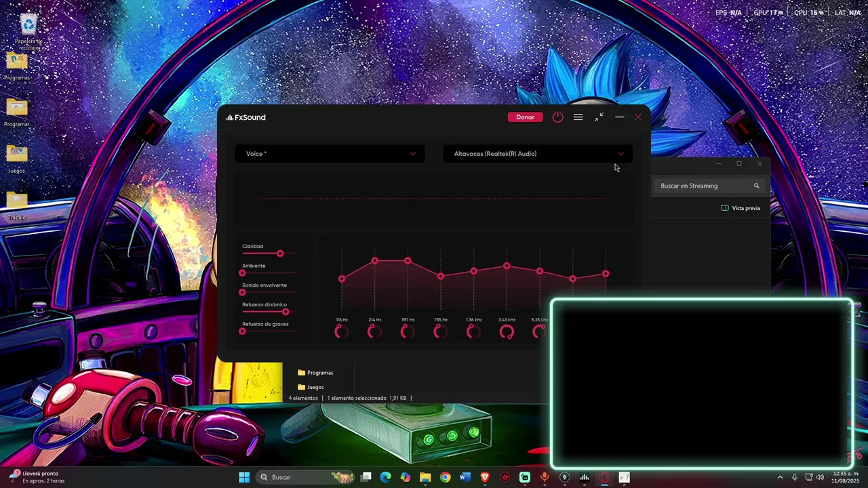The height and width of the screenshot is (488, 868).
Task: Click the Buscar en Streaming search field
Action: [x=710, y=186]
